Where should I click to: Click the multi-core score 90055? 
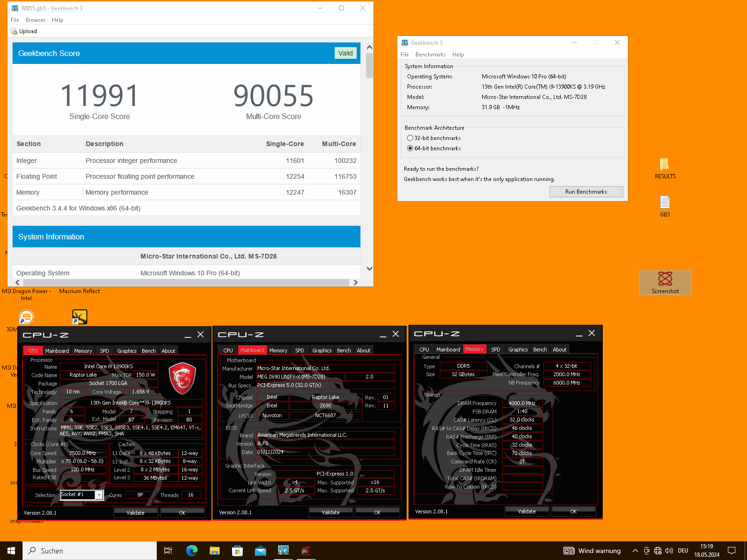point(274,96)
